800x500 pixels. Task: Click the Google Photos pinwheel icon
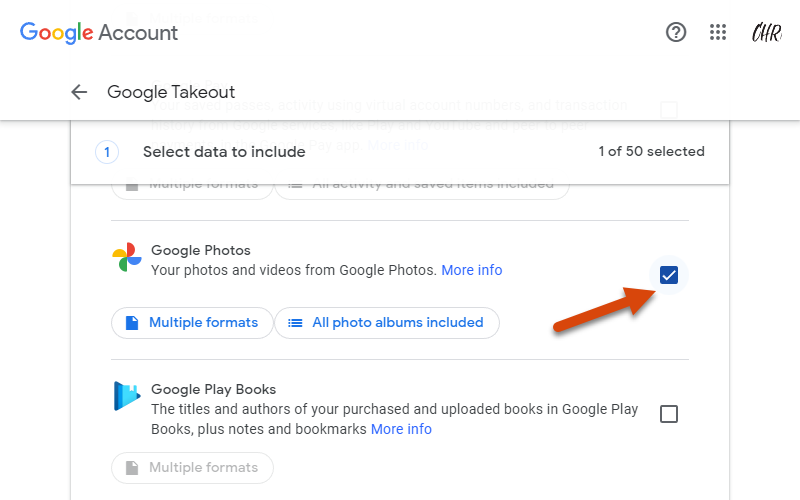pyautogui.click(x=127, y=257)
